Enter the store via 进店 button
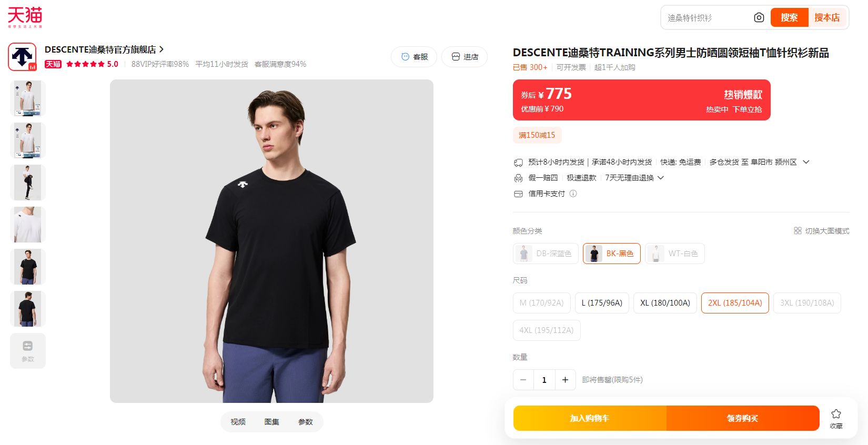868x445 pixels. tap(465, 57)
